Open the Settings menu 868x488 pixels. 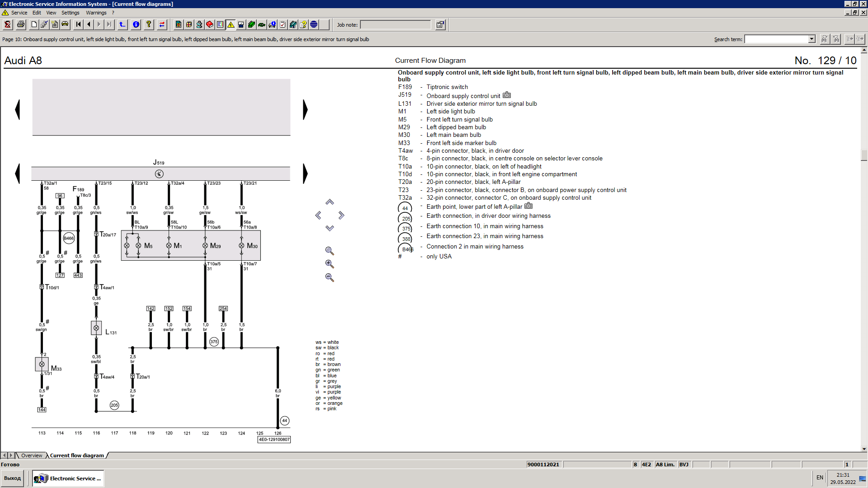pos(70,13)
